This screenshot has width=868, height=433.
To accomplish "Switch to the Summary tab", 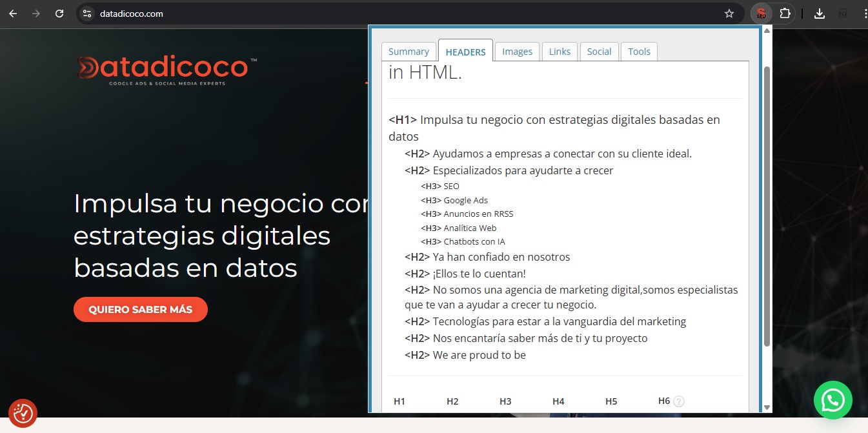I will (x=409, y=52).
